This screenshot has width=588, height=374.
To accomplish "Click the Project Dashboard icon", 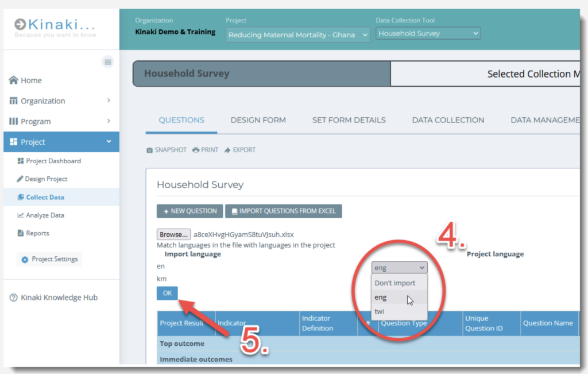I will [x=21, y=161].
